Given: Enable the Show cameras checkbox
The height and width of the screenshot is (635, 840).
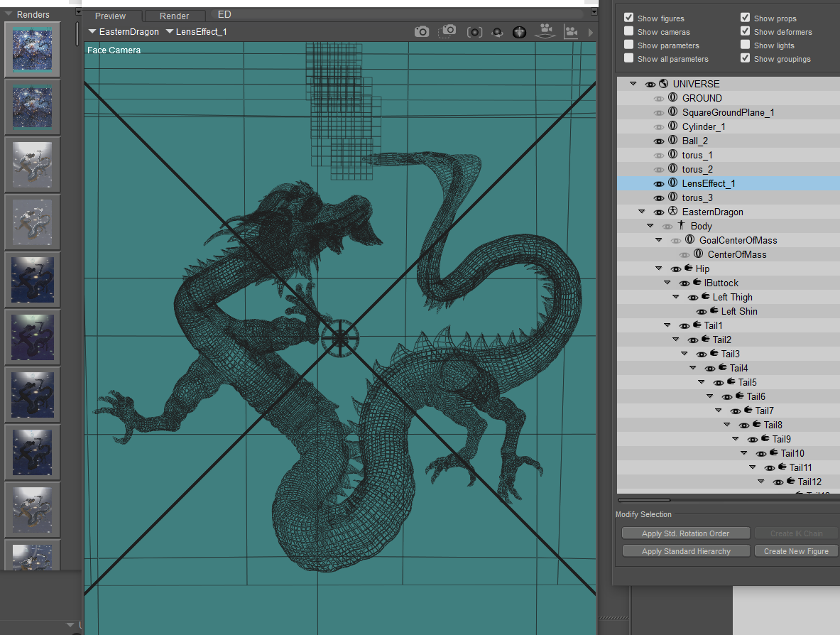Looking at the screenshot, I should [x=629, y=32].
